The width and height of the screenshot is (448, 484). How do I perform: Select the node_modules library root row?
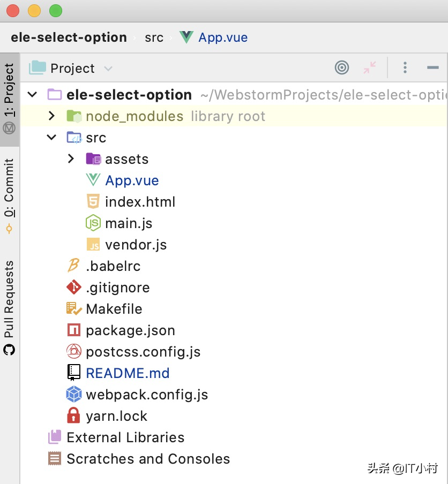(234, 116)
